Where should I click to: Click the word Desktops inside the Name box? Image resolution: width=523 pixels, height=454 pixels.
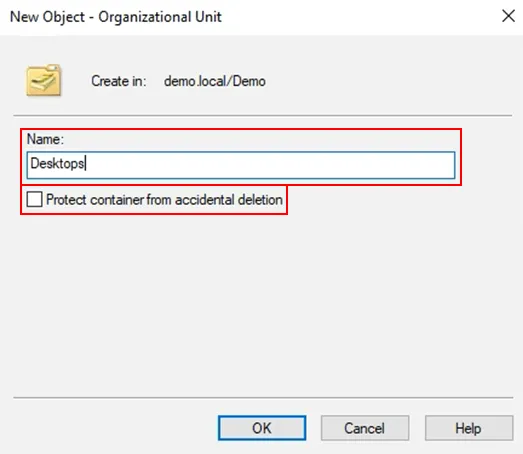[57, 163]
